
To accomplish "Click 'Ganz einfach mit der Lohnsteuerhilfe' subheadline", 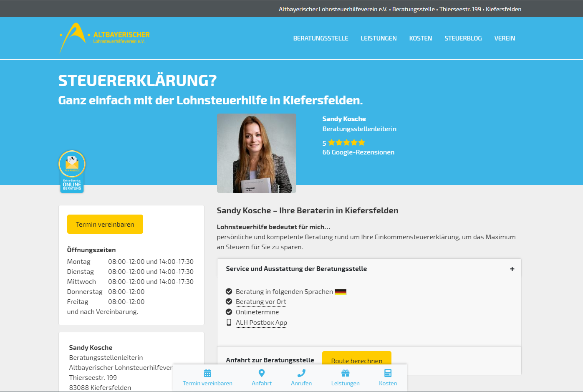I will coord(210,101).
